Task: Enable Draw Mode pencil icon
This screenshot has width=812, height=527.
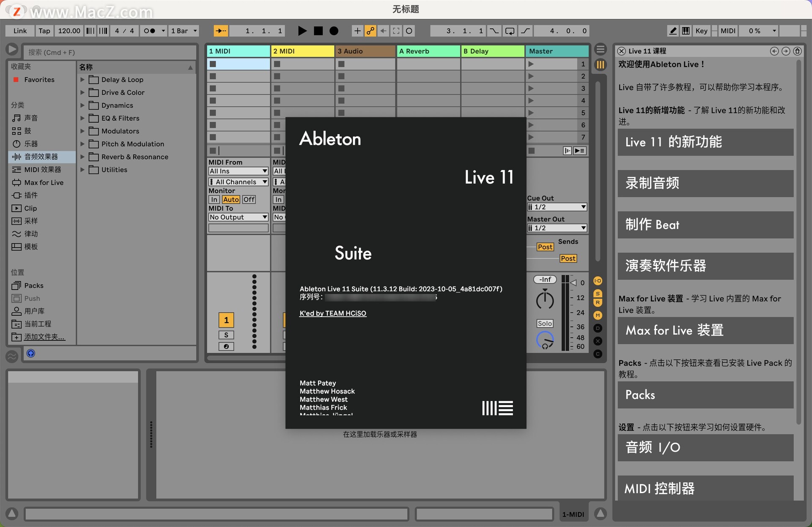Action: (x=673, y=31)
